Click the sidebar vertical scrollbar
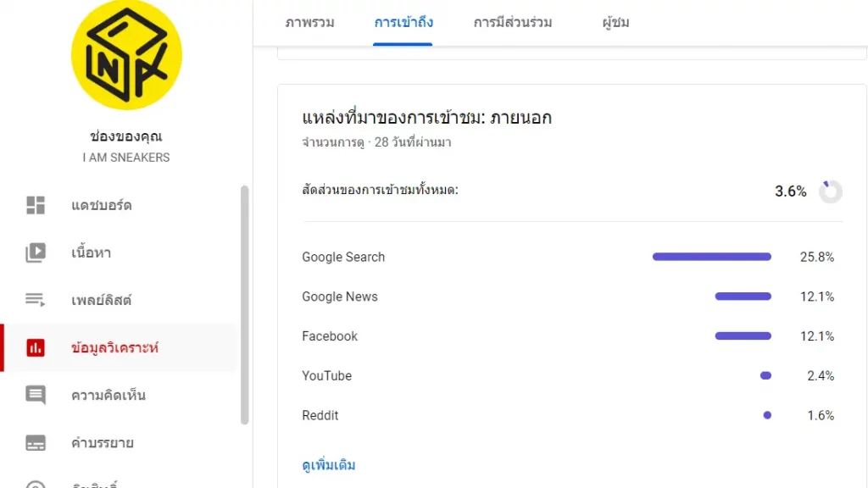Screen dimensions: 868x488 pyautogui.click(x=244, y=305)
